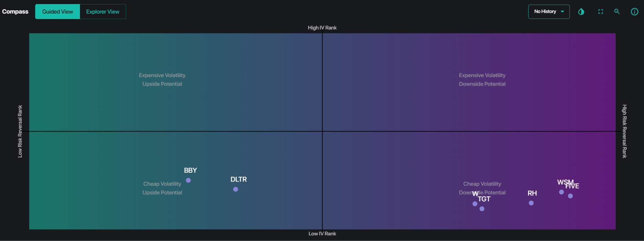Select the FIVE data point
This screenshot has height=241, width=644.
[570, 196]
